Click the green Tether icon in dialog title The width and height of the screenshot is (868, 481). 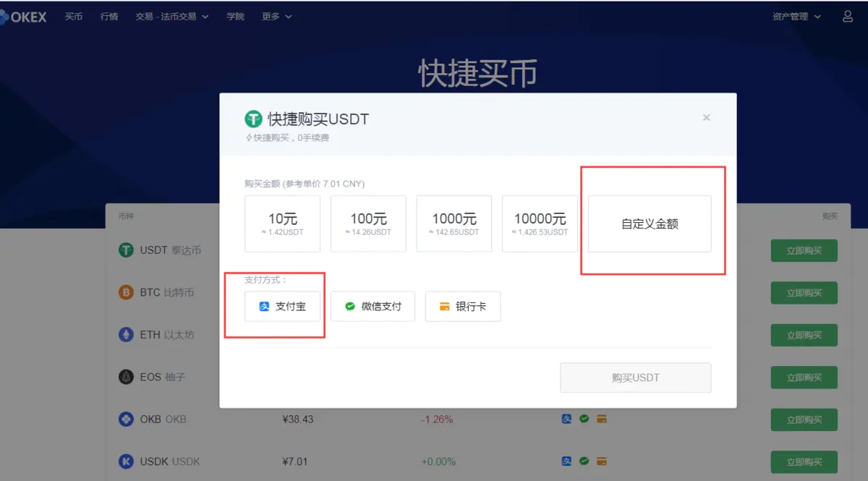253,119
